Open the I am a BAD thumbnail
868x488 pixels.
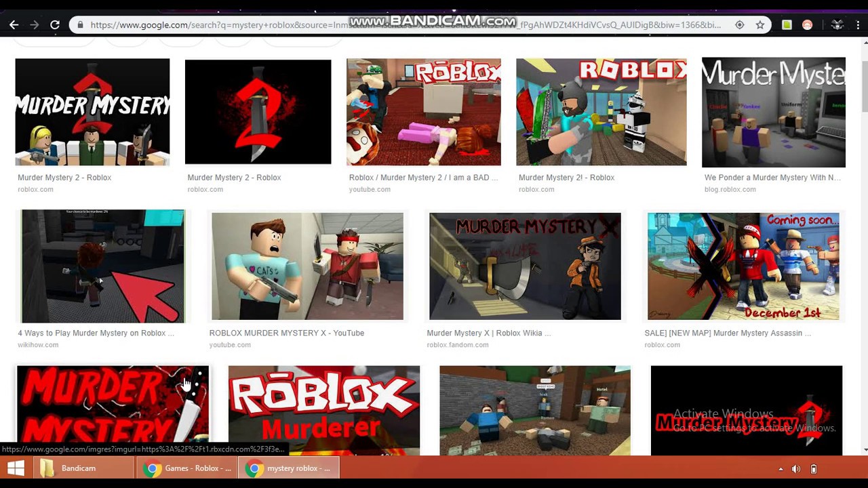(x=424, y=112)
